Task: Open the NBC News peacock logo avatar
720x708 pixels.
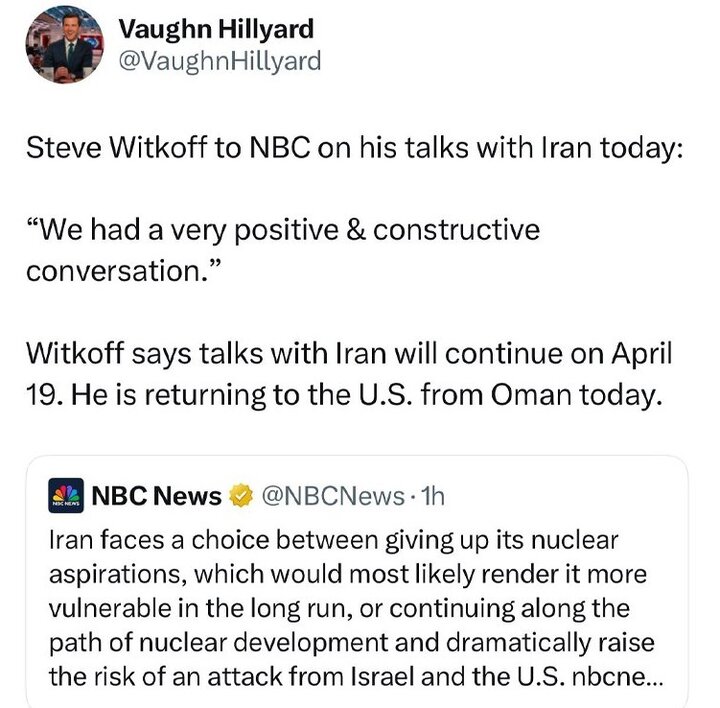Action: pos(67,495)
